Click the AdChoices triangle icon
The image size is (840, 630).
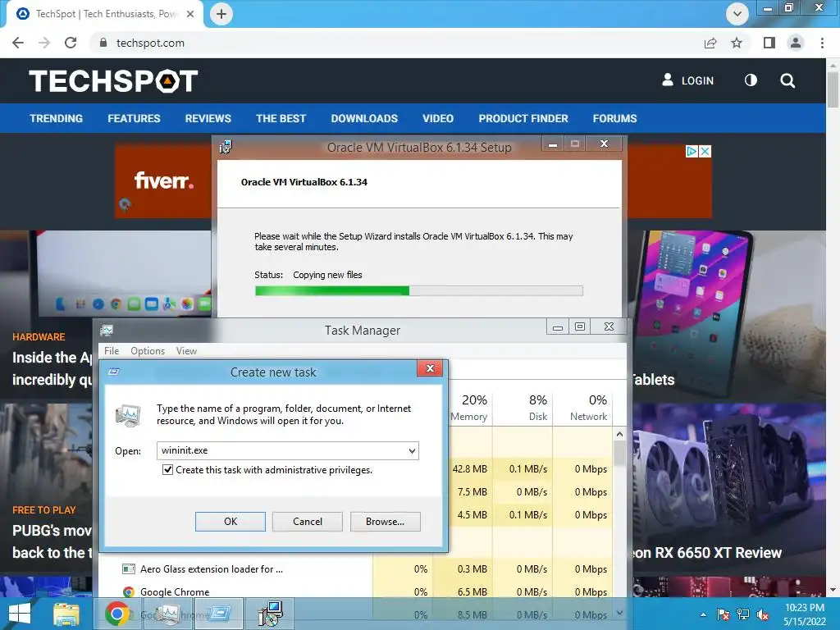692,152
